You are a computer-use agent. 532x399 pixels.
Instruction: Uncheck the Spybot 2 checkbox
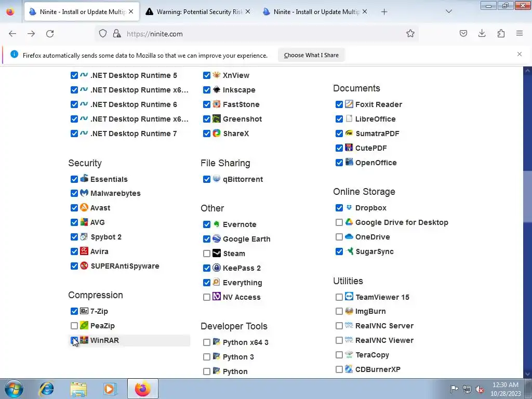tap(74, 237)
